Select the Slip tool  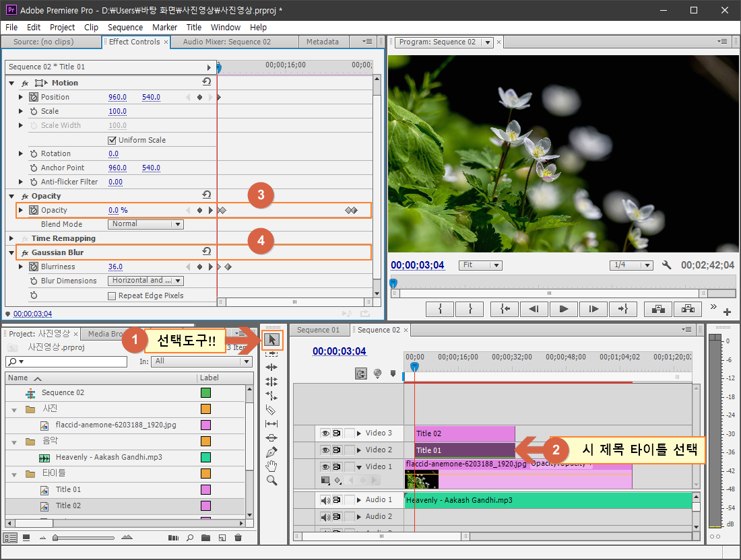(271, 424)
